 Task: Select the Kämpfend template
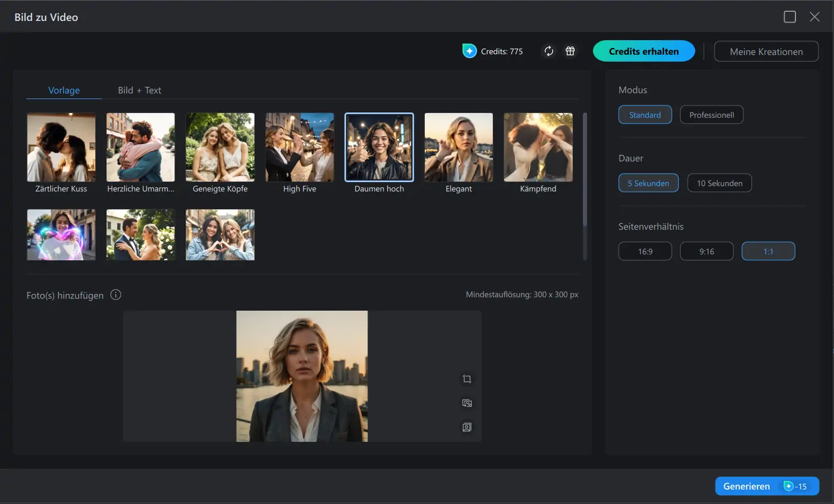(538, 147)
